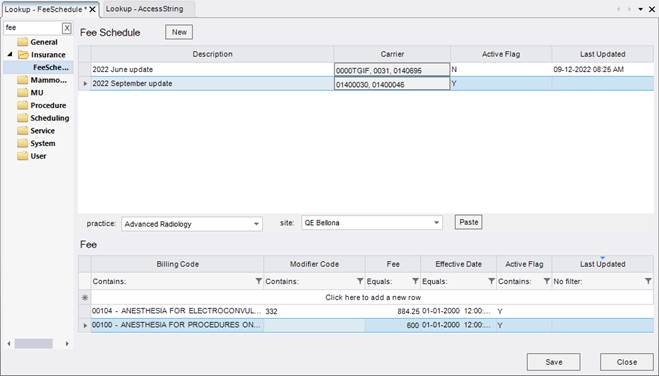This screenshot has height=376, width=659.
Task: Close the Lookup - FeeSchedule tab
Action: click(x=92, y=9)
